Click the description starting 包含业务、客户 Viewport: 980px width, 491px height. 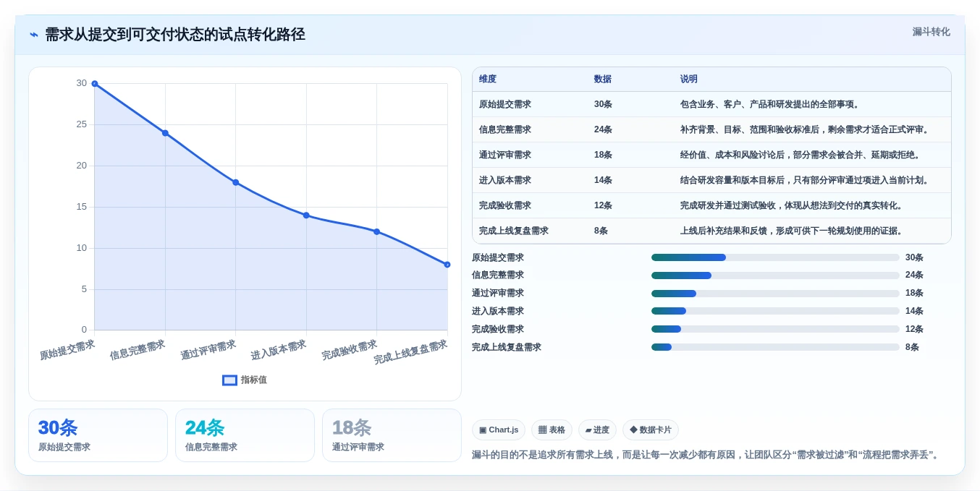771,104
